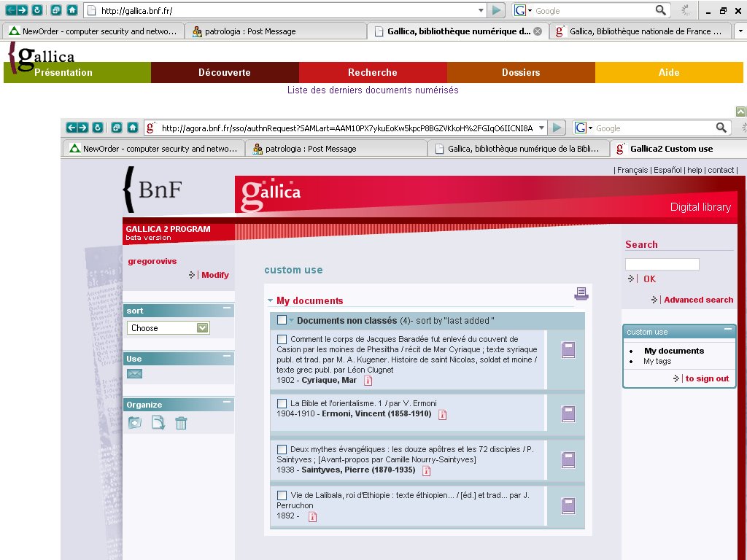747x560 pixels.
Task: Open the book icon for La Bible et l'orientalisme
Action: (x=568, y=414)
